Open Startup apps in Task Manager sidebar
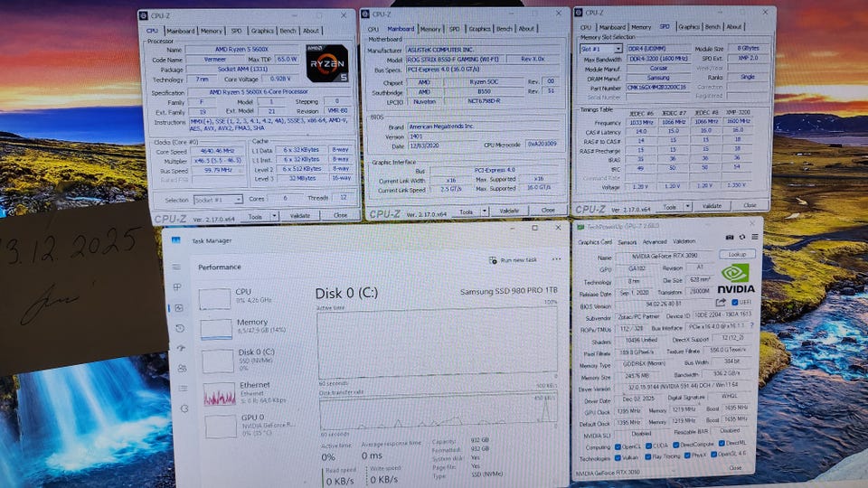Viewport: 868px width, 488px height. (x=181, y=348)
